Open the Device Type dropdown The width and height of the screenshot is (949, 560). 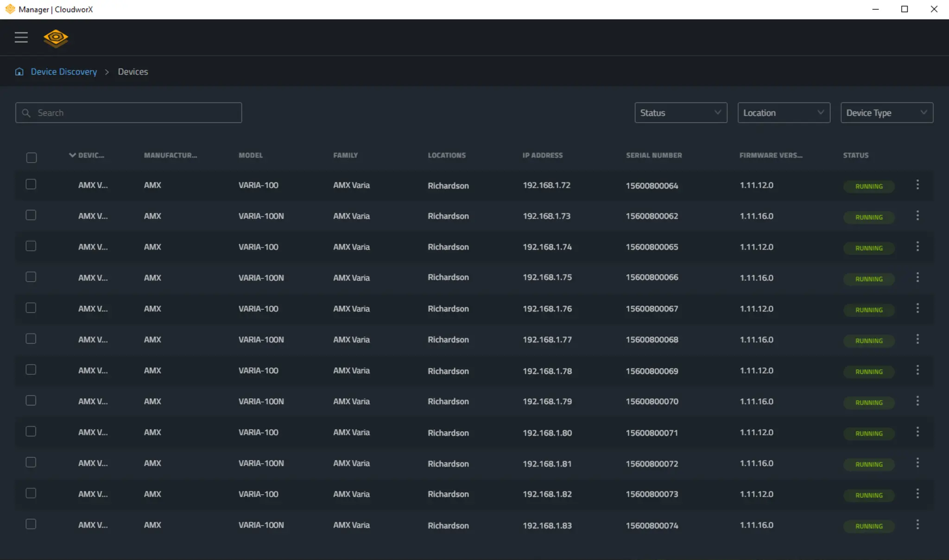click(x=886, y=113)
